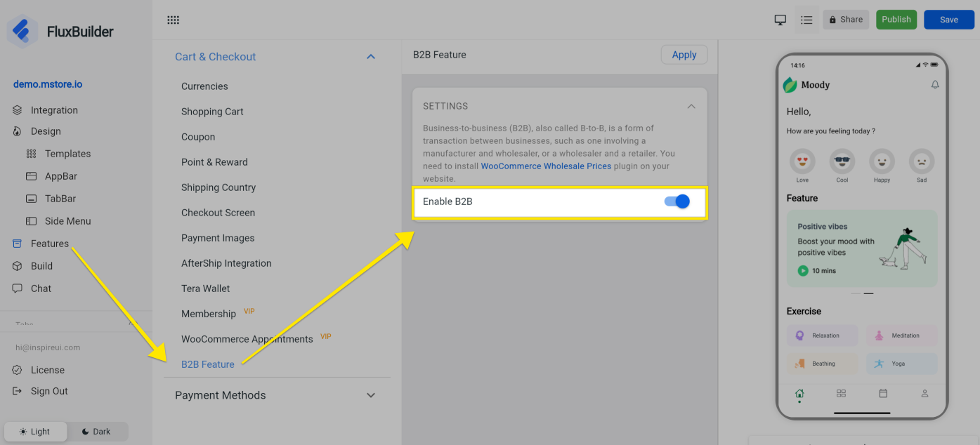Open WooCommerce Wholesale Prices link
Screen dimensions: 980x445
point(546,166)
